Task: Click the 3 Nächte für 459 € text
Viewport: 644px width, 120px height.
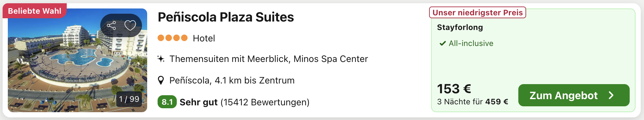Action: [x=472, y=102]
